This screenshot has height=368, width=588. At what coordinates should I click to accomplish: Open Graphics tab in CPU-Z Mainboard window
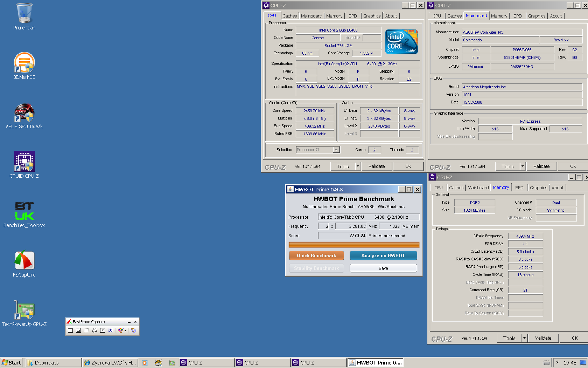coord(537,16)
